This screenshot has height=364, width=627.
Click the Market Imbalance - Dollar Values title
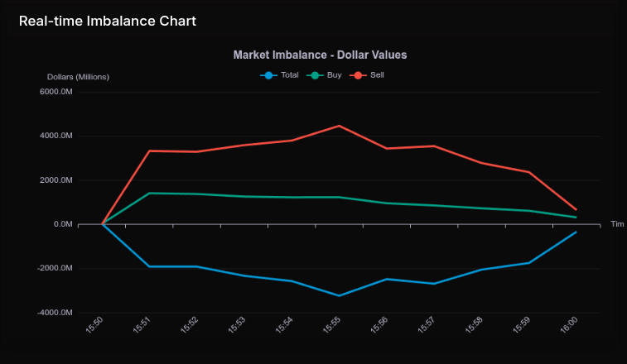[320, 55]
